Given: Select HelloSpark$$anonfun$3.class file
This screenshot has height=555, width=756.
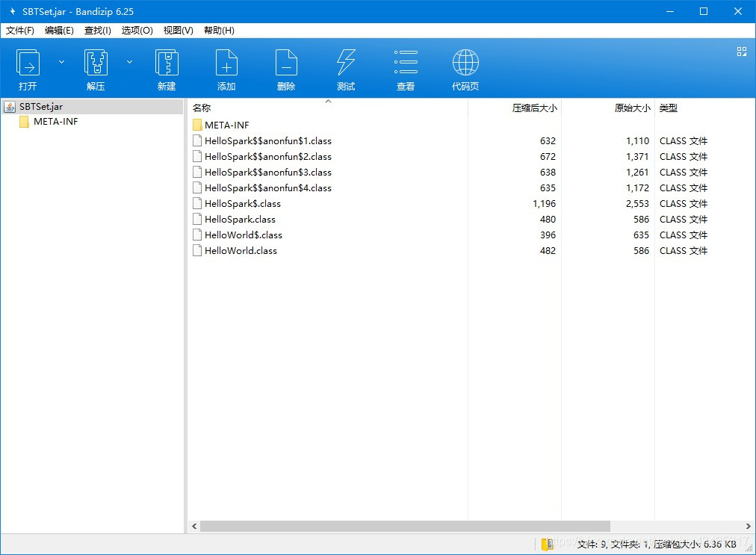Looking at the screenshot, I should click(267, 172).
